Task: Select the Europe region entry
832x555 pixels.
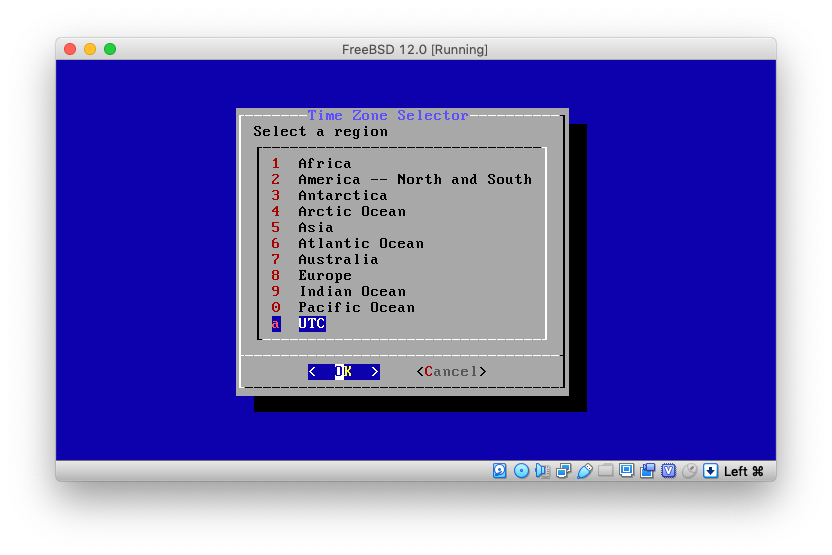Action: pyautogui.click(x=324, y=276)
